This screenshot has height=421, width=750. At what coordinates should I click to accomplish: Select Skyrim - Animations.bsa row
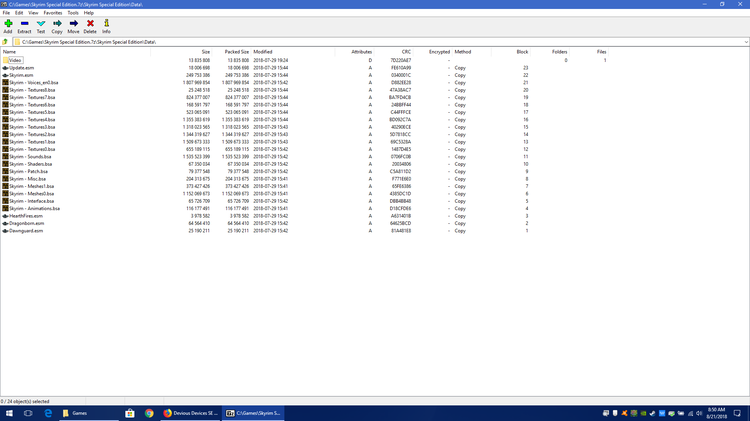click(34, 209)
